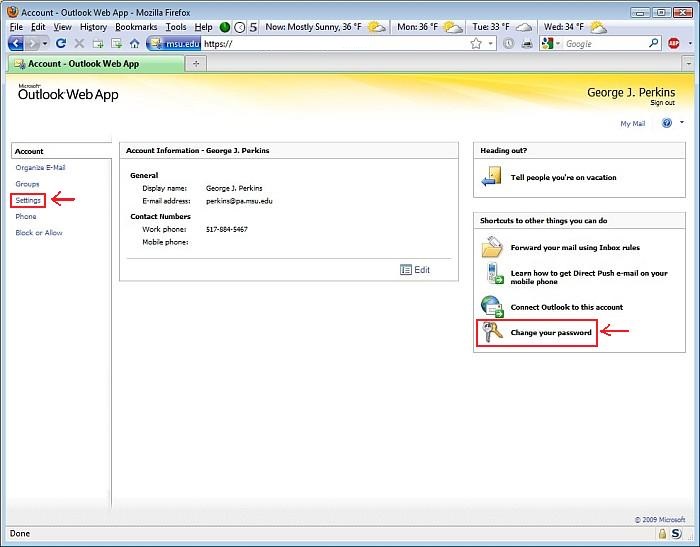The height and width of the screenshot is (547, 700).
Task: Open the View menu
Action: [62, 27]
